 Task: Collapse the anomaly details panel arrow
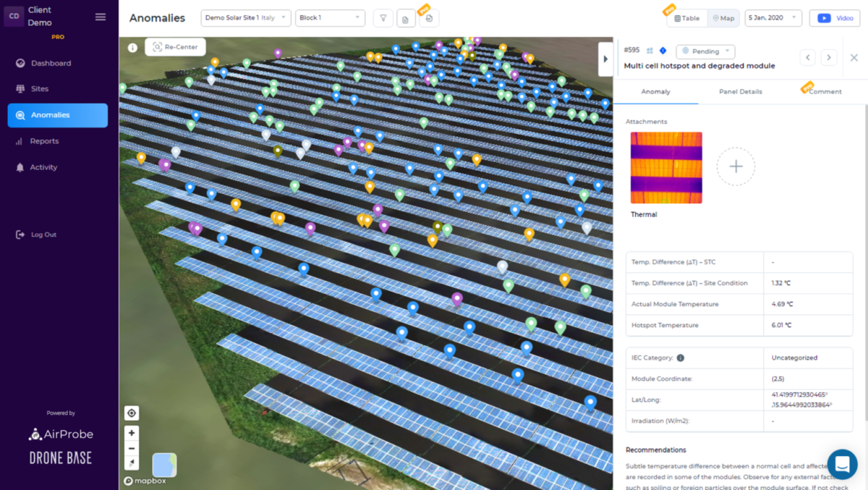pyautogui.click(x=605, y=59)
